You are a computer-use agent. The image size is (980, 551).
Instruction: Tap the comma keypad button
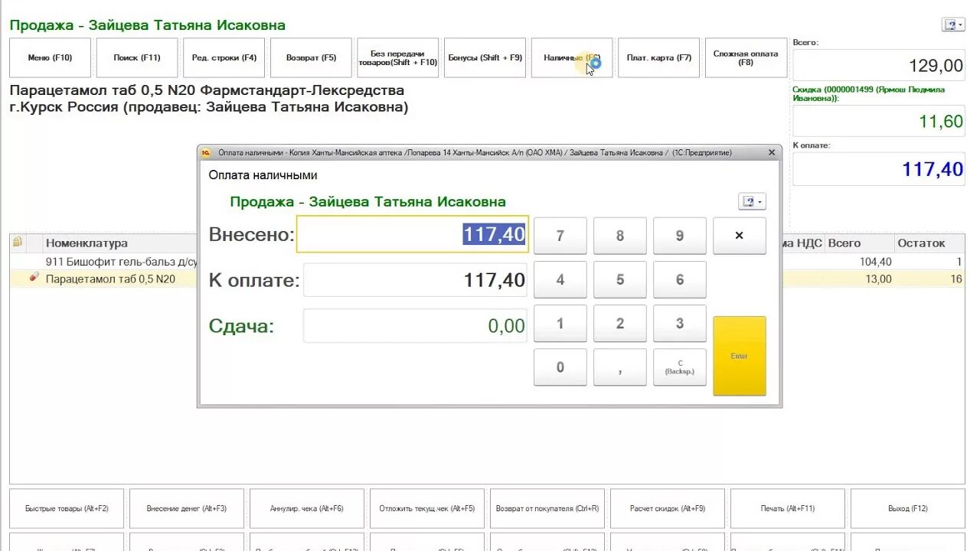tap(620, 367)
